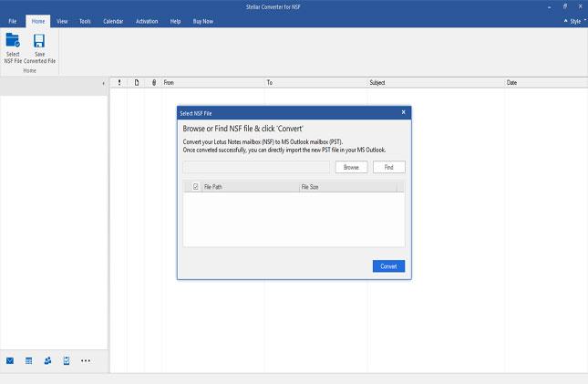Click the Browse button in dialog
The image size is (588, 384).
tap(351, 167)
